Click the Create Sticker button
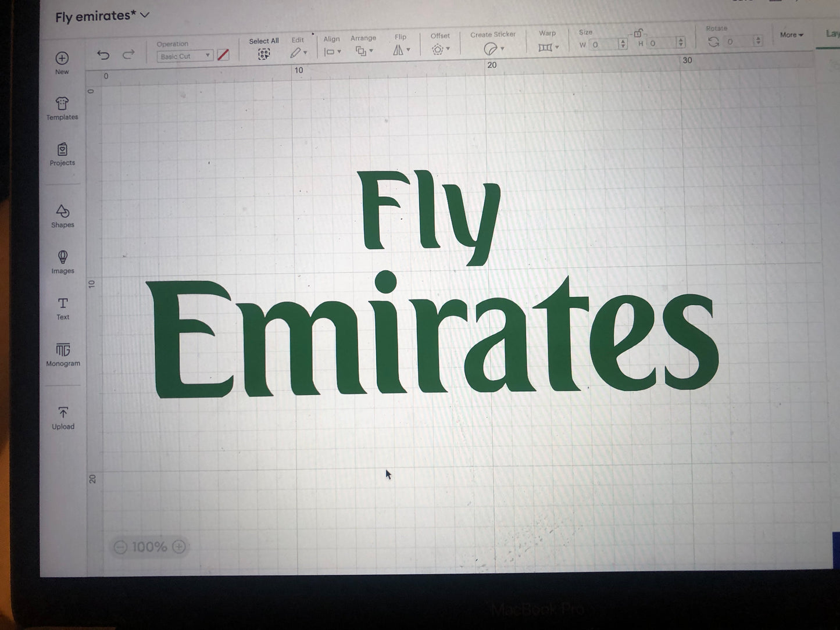This screenshot has height=630, width=840. click(x=491, y=48)
